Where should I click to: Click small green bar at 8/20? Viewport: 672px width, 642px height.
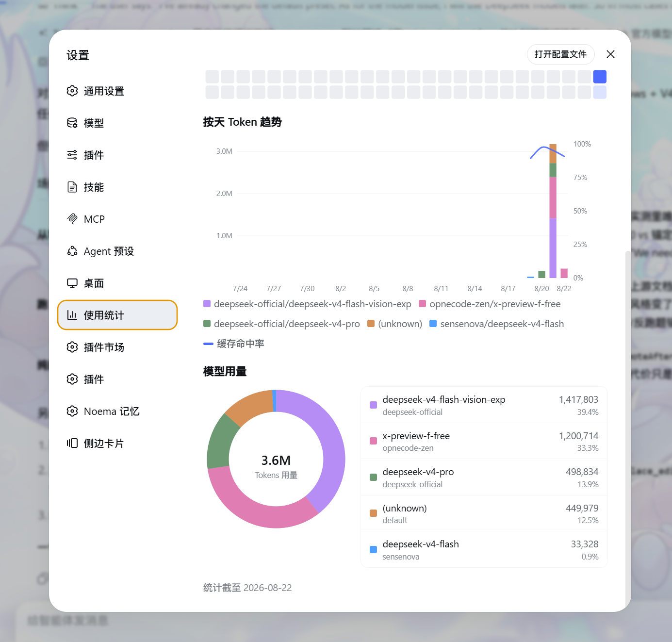coord(541,275)
